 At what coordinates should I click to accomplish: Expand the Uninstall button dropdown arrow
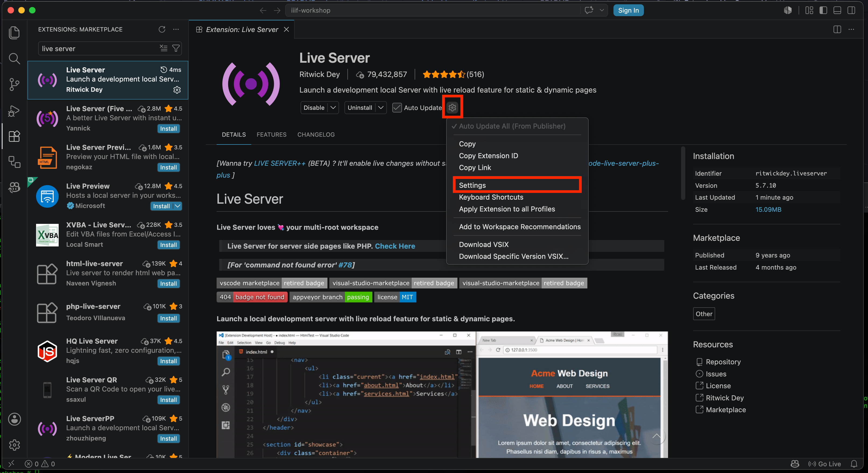pos(381,107)
